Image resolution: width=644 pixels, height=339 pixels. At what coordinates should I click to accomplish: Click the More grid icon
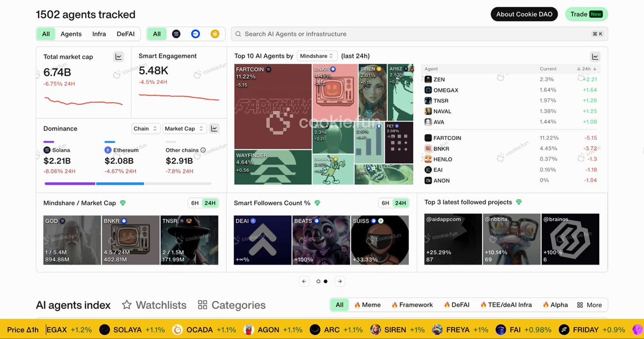[x=580, y=305]
